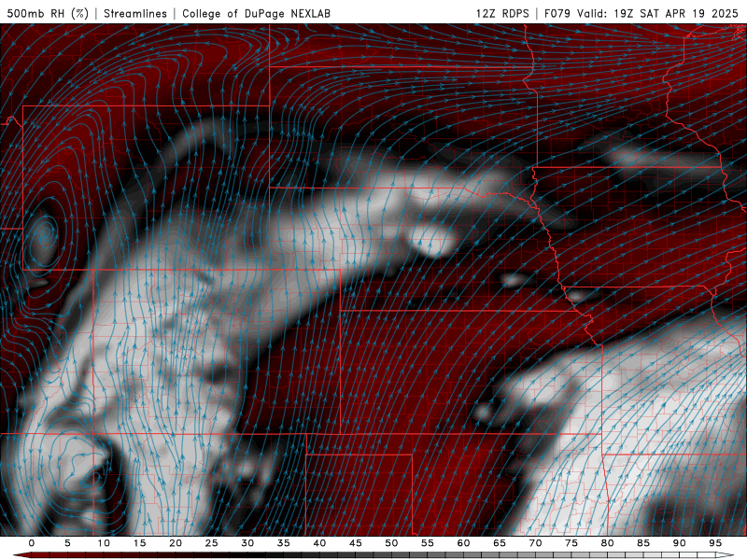Click the colorbar label "90"
This screenshot has height=560, width=747.
[x=679, y=543]
